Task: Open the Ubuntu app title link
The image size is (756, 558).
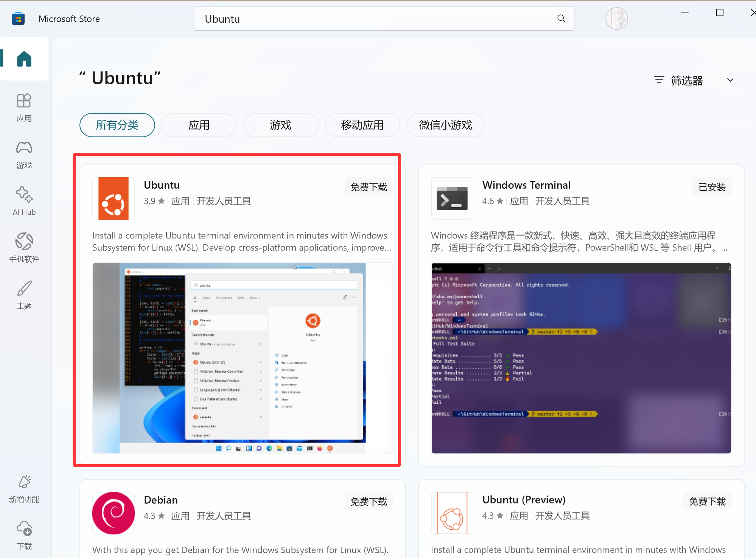Action: [162, 185]
